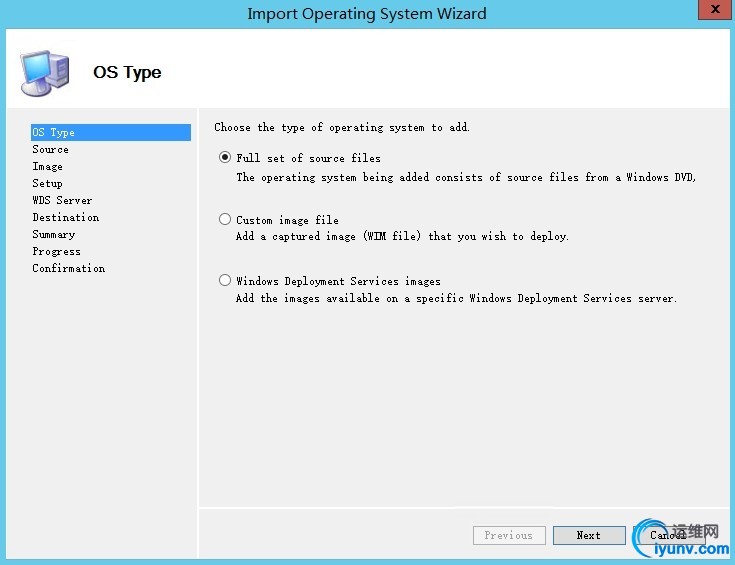Screen dimensions: 735x565
Task: Close the Import Operating System Wizard window
Action: coord(715,9)
